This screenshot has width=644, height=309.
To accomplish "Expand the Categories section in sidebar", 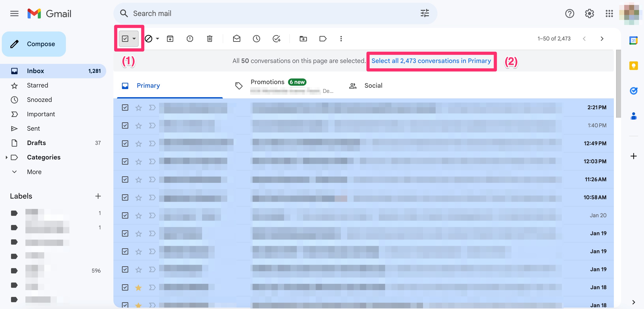I will (7, 157).
